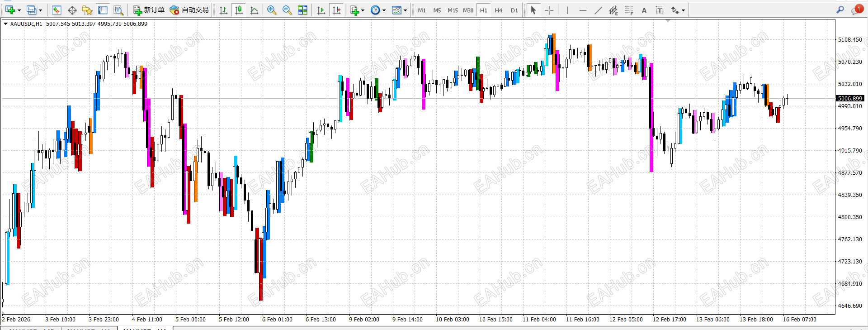Zoom in on the chart
Viewport: 868px width, 330px height.
(x=272, y=10)
